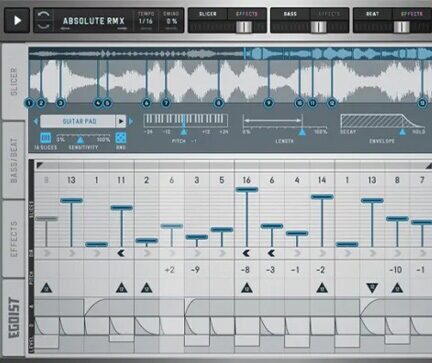Open the Swing 0% value

(171, 21)
